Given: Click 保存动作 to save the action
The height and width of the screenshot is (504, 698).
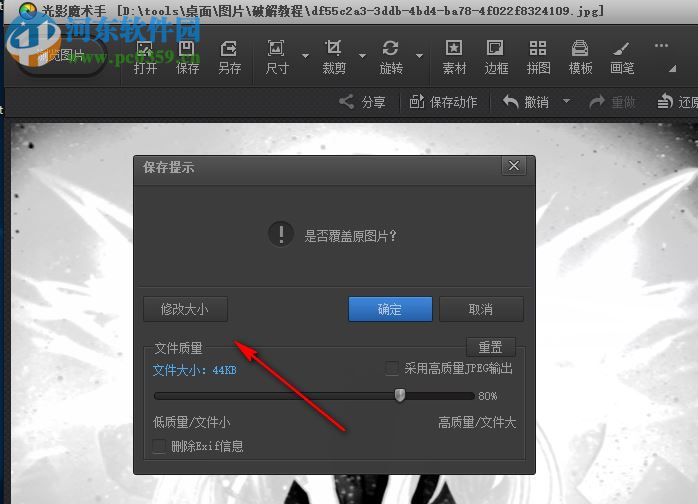Looking at the screenshot, I should tap(443, 102).
